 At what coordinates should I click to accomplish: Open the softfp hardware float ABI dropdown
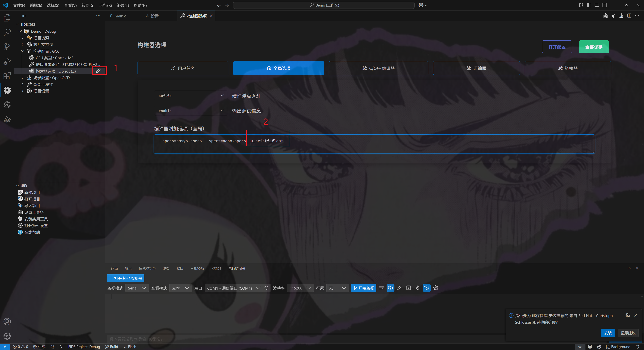[x=191, y=96]
